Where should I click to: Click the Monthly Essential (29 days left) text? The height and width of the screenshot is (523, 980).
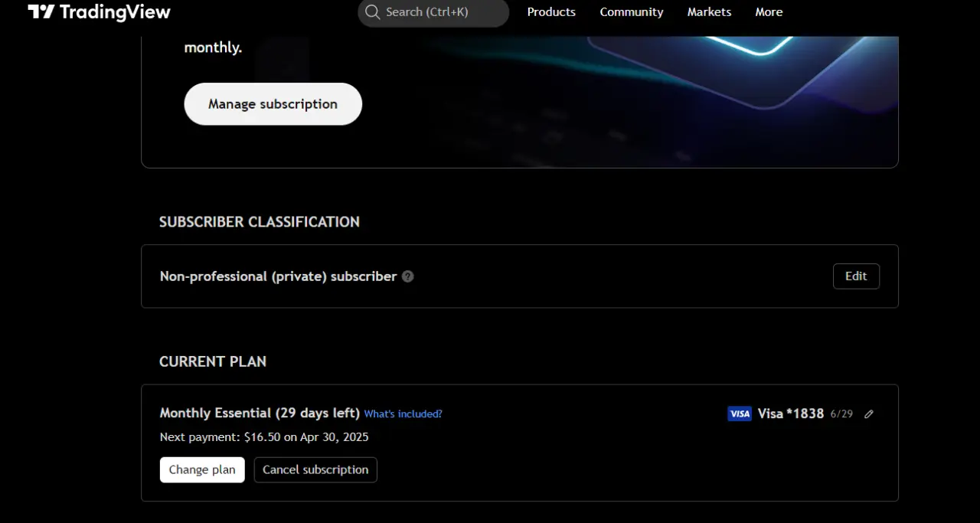260,413
